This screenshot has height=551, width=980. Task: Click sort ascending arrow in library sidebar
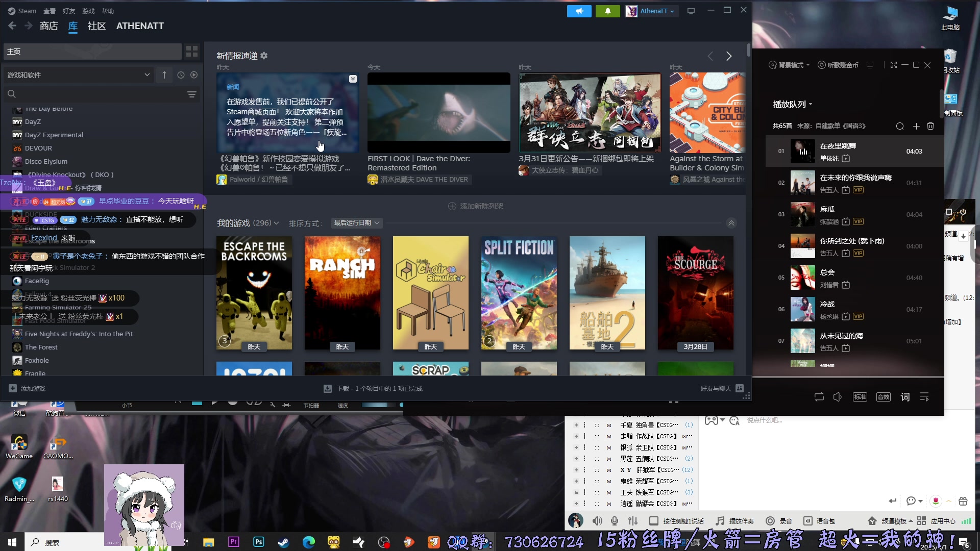[164, 75]
